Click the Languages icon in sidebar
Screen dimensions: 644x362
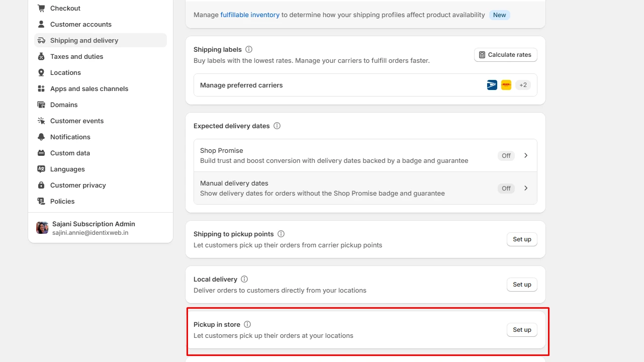pos(41,169)
